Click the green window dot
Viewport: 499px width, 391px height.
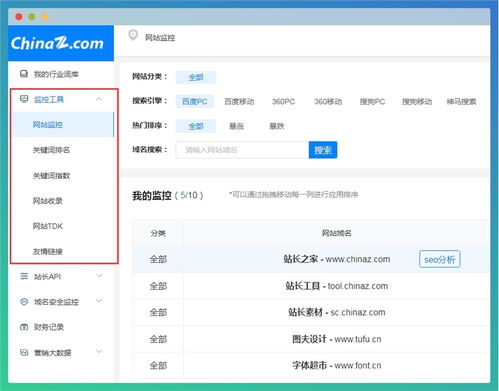tap(32, 17)
